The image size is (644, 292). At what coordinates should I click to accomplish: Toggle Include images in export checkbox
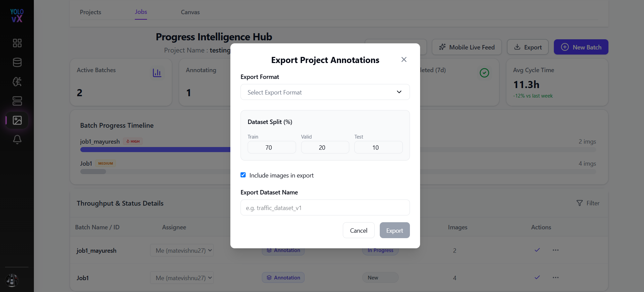[x=243, y=175]
